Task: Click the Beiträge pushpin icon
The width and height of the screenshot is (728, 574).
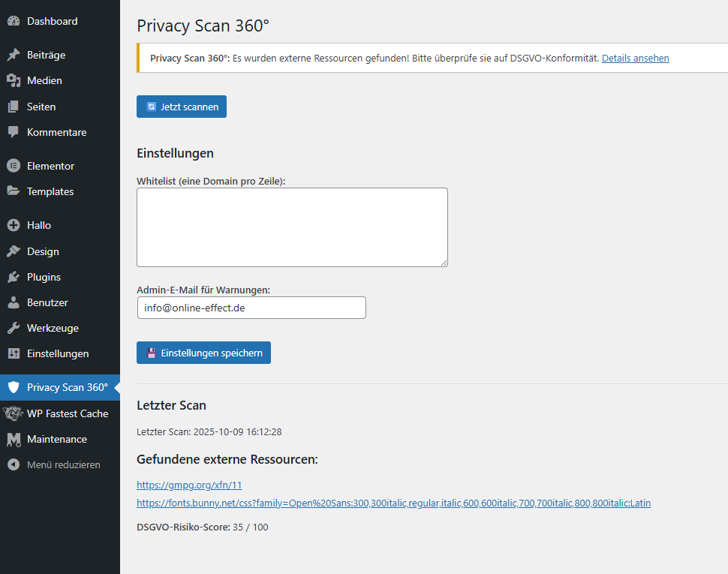Action: [13, 55]
